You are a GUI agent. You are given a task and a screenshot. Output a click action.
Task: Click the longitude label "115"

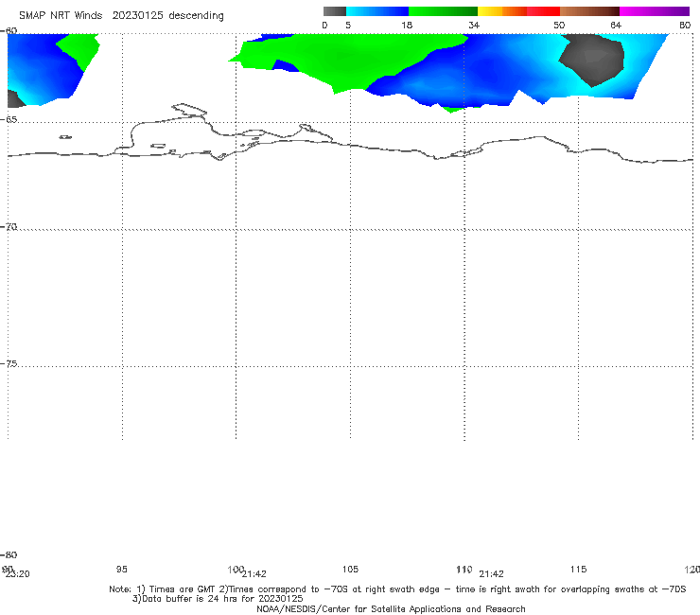(579, 569)
